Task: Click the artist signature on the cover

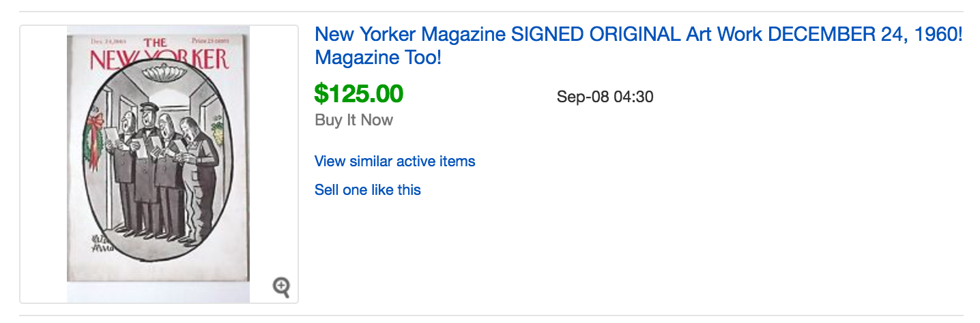Action: click(x=93, y=251)
